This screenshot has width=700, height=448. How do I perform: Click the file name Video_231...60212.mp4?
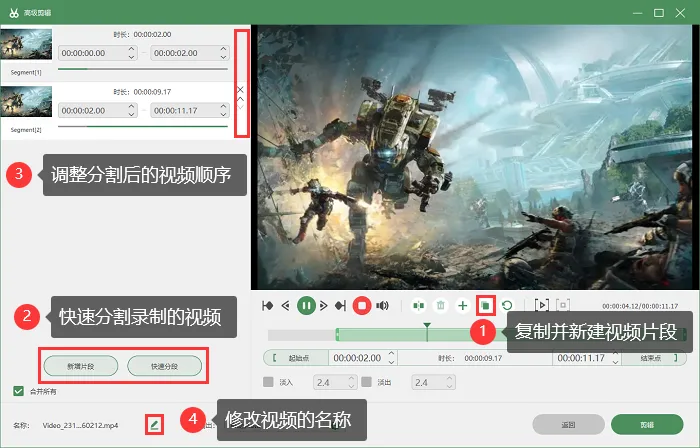click(x=80, y=425)
